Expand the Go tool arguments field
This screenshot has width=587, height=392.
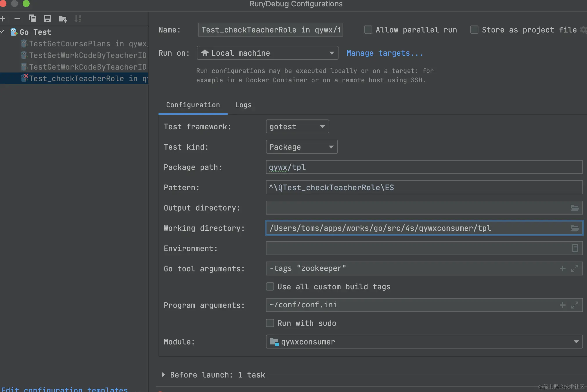tap(575, 268)
